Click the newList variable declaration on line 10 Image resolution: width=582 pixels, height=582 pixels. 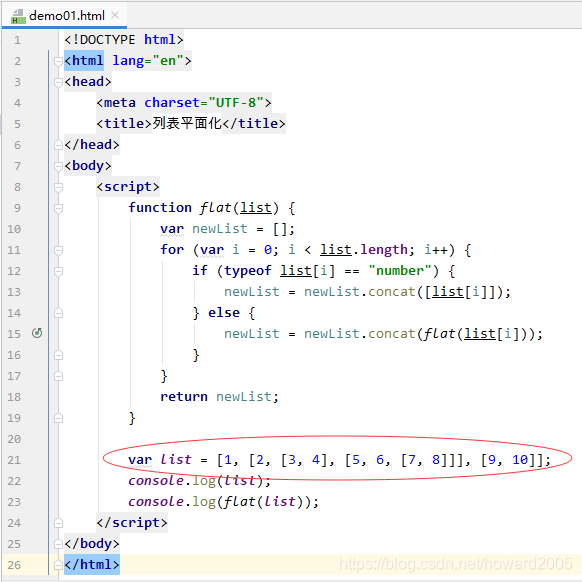[219, 229]
